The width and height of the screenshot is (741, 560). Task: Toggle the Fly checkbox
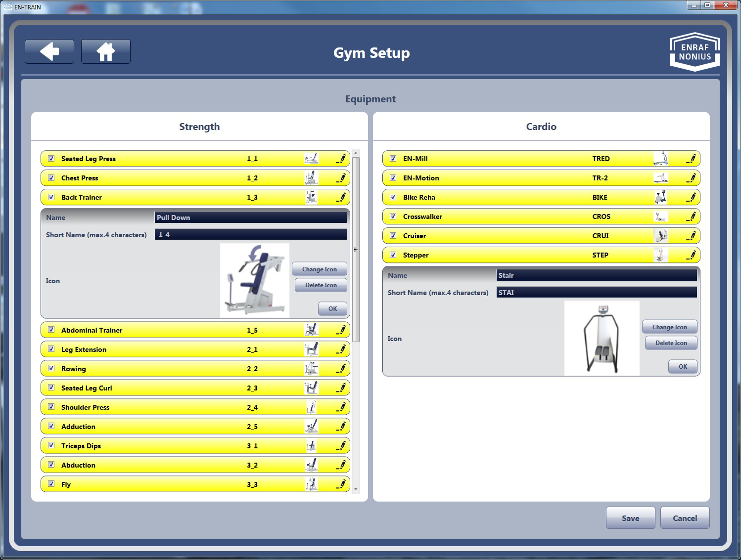(51, 484)
